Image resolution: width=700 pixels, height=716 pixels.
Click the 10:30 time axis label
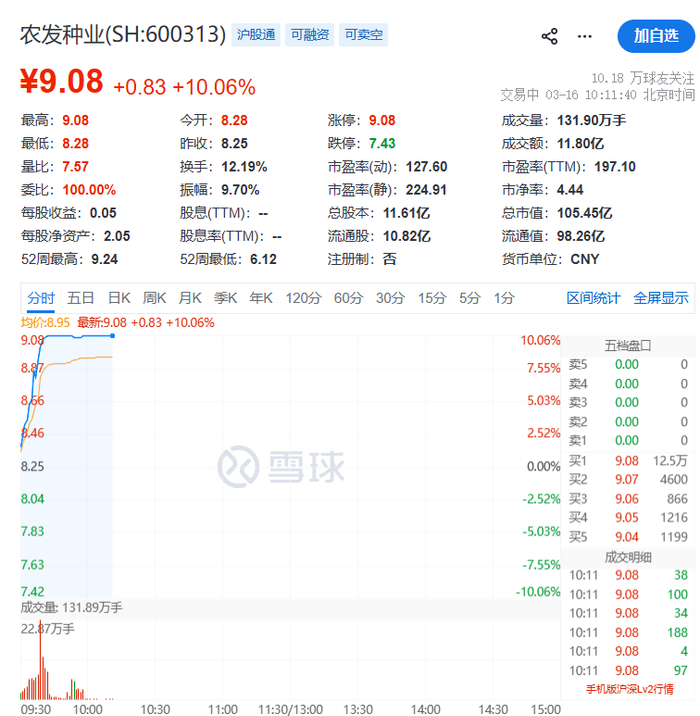(x=155, y=710)
